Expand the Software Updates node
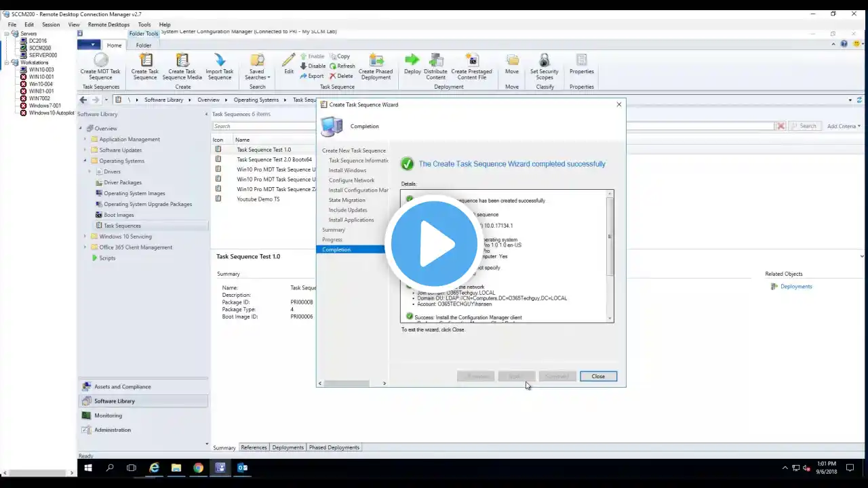Screen dimensions: 868x488 (85, 150)
